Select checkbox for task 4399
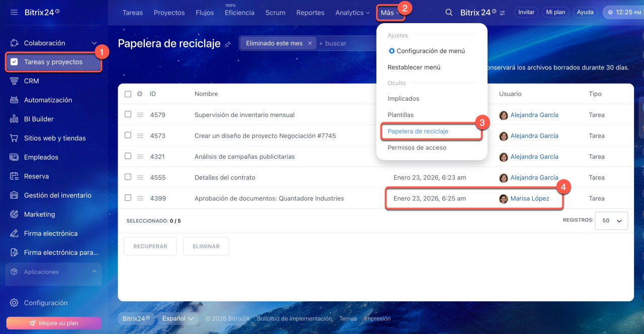The height and width of the screenshot is (334, 644). coord(128,198)
